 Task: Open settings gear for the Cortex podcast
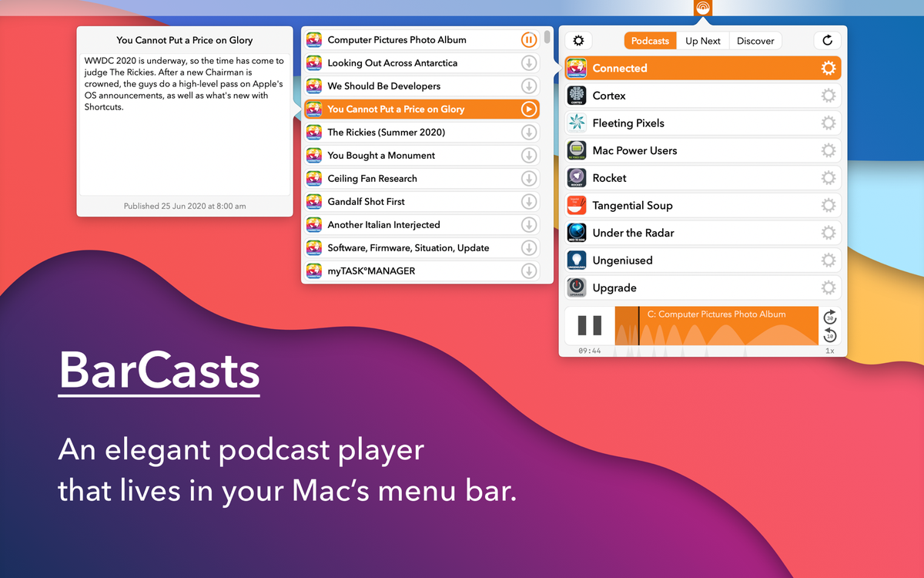829,96
